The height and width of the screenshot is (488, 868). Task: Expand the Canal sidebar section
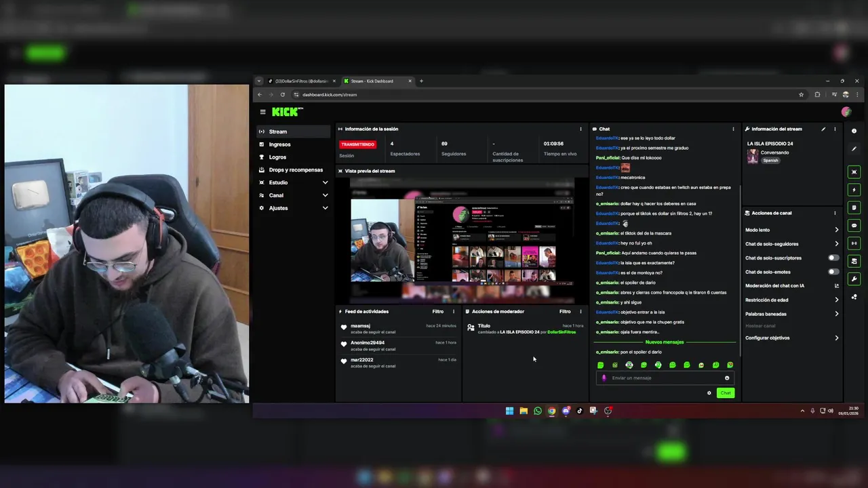[x=293, y=195]
